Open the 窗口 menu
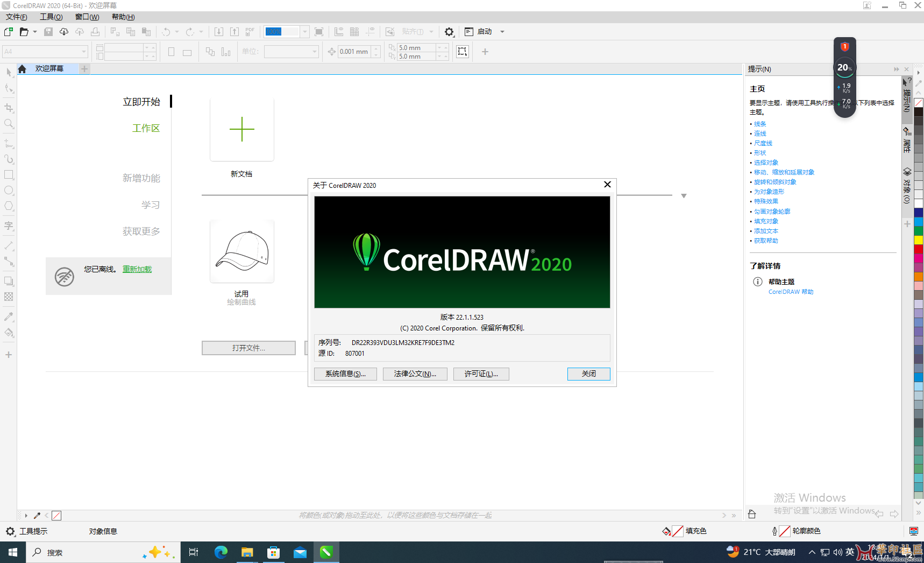Viewport: 924px width, 563px height. 87,17
